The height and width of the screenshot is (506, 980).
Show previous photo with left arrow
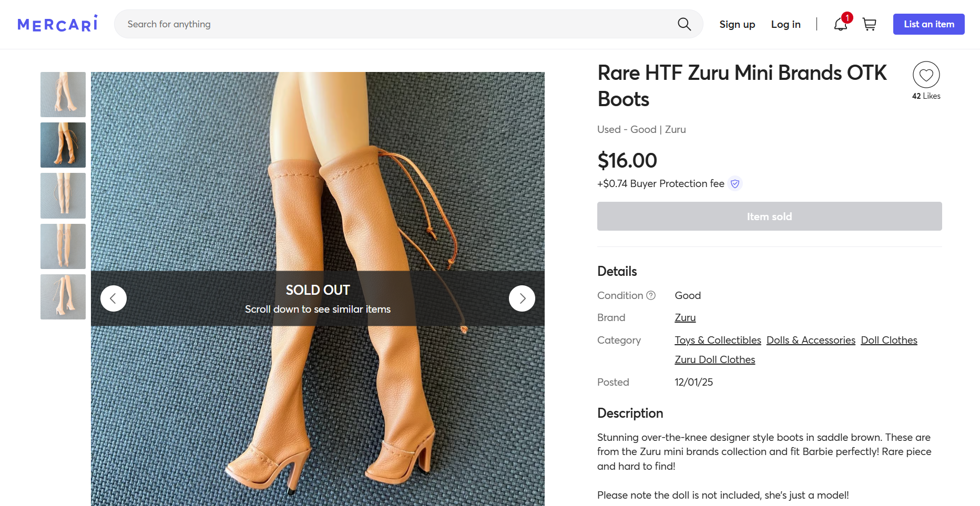click(114, 298)
